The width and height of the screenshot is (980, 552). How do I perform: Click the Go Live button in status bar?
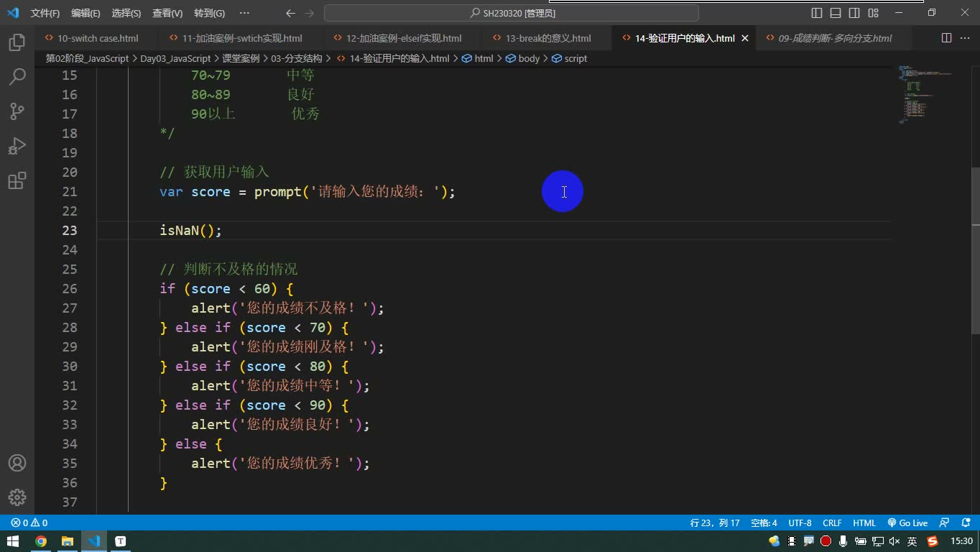908,523
